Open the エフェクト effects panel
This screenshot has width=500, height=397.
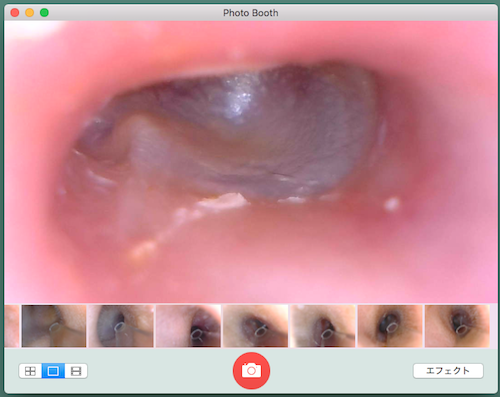coord(448,371)
